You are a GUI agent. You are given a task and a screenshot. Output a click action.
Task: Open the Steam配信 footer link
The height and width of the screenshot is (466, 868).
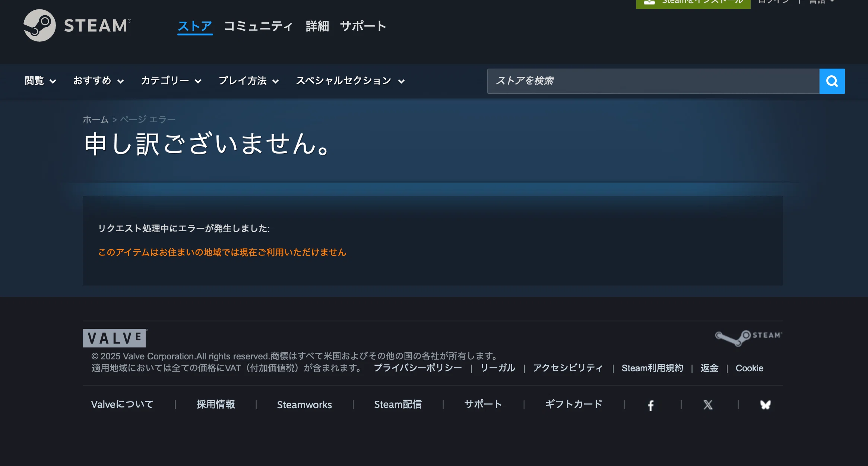coord(398,404)
